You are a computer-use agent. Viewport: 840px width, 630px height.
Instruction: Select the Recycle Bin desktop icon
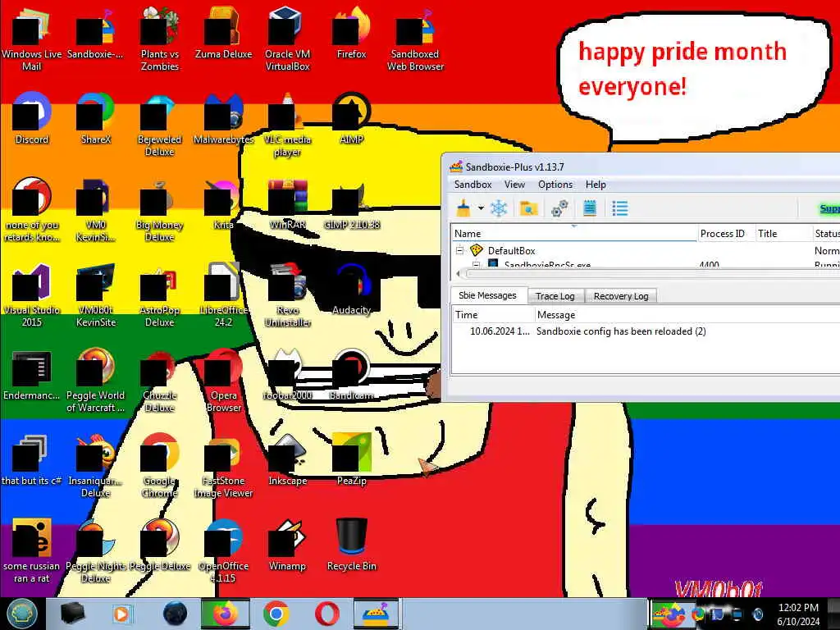[x=351, y=546]
